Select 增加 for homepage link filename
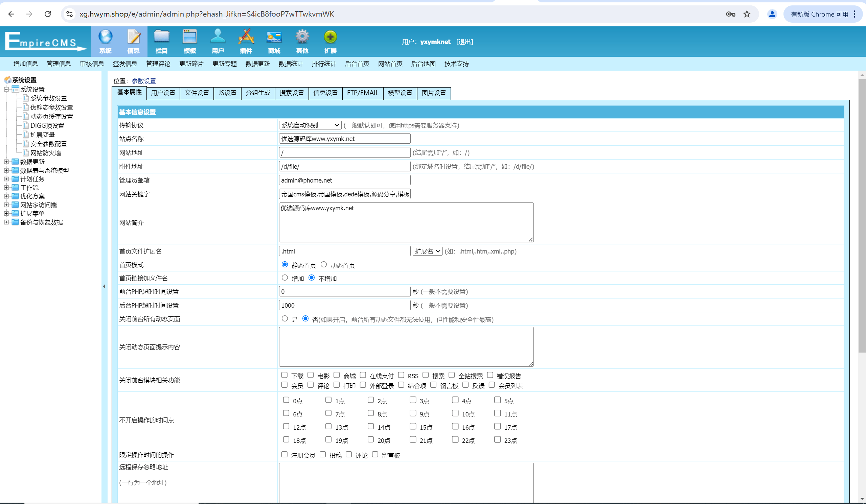The height and width of the screenshot is (504, 866). [284, 278]
